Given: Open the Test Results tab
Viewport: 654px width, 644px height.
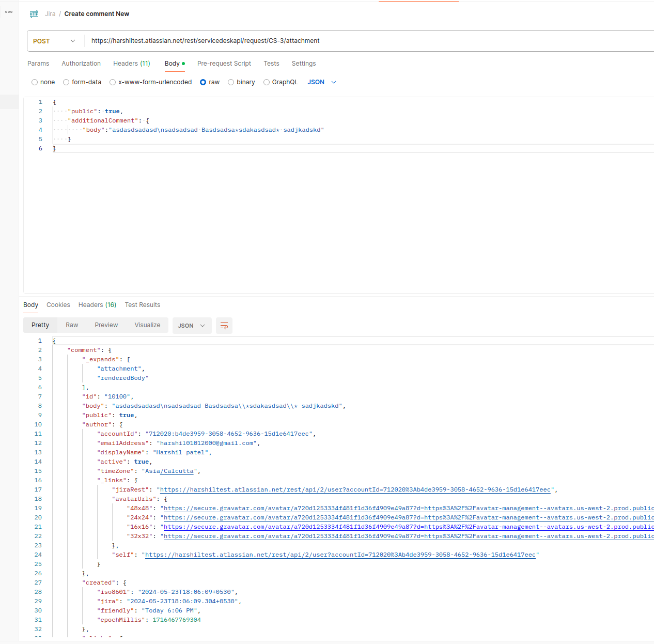Looking at the screenshot, I should (x=143, y=305).
